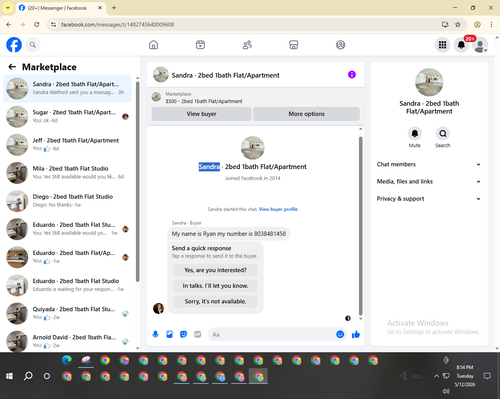
Task: Open Eduardo - 2bed 1bath Flat/Ap chat
Action: (x=67, y=257)
